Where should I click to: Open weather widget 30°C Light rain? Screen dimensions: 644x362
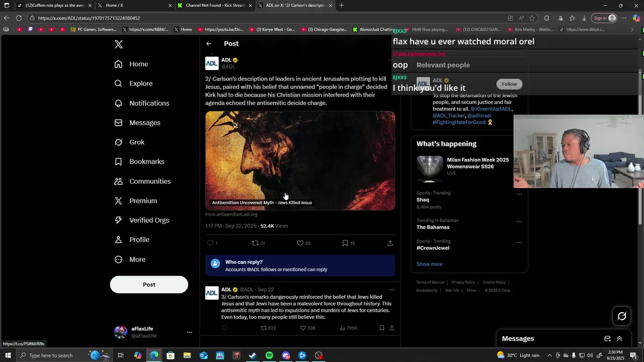[518, 355]
